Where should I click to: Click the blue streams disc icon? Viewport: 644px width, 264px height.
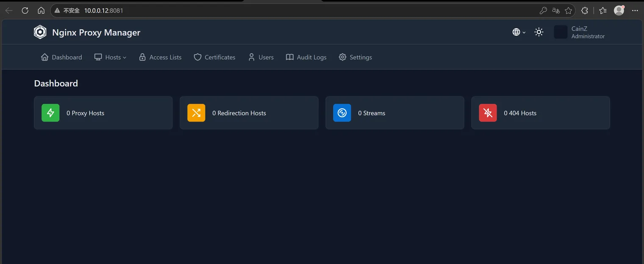click(x=342, y=113)
